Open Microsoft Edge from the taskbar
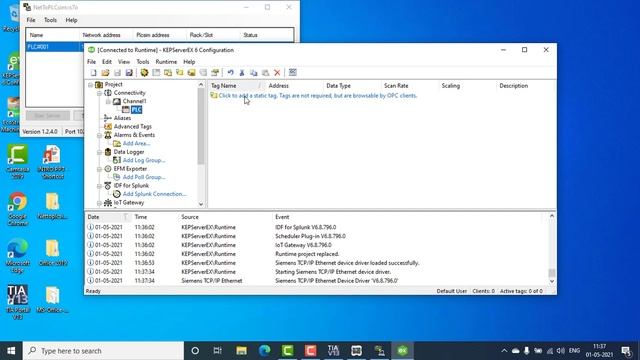The width and height of the screenshot is (640, 360). tap(264, 351)
